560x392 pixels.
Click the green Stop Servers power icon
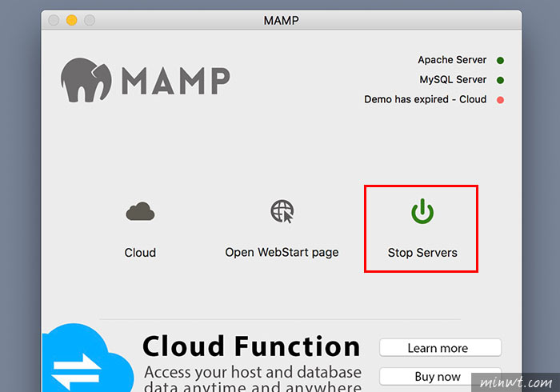coord(422,211)
